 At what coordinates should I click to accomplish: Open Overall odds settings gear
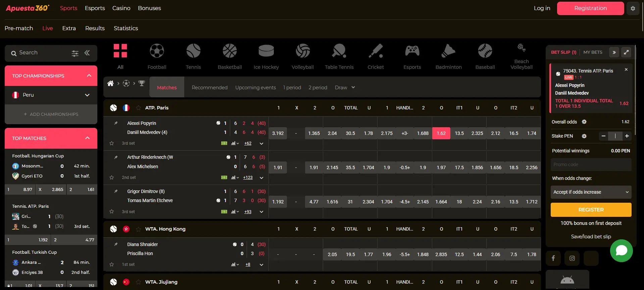584,122
